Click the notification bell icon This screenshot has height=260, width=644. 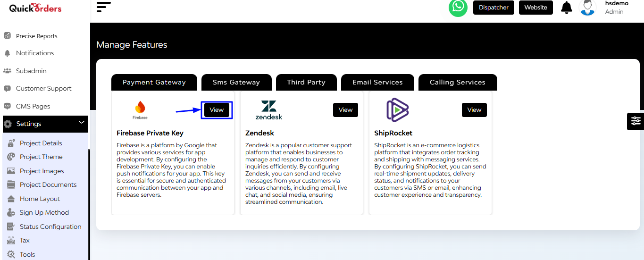567,8
